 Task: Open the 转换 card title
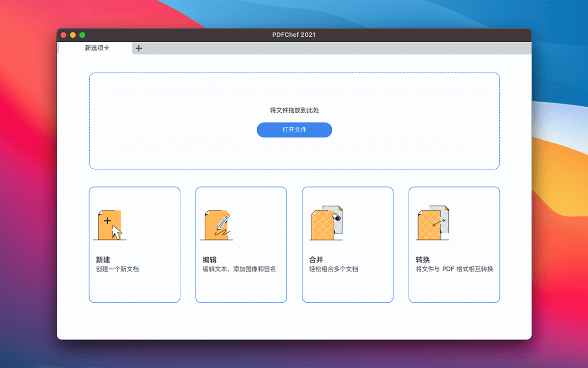pos(422,260)
